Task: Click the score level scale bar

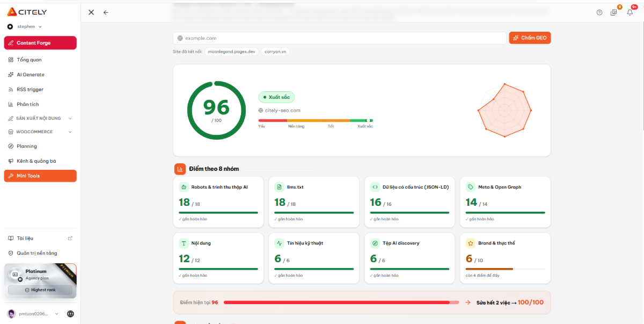Action: tap(316, 120)
